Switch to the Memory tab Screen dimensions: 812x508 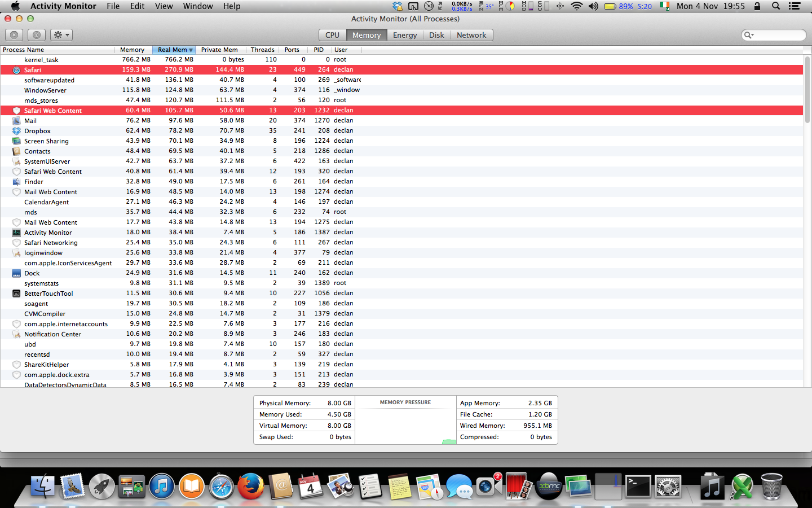(x=367, y=35)
